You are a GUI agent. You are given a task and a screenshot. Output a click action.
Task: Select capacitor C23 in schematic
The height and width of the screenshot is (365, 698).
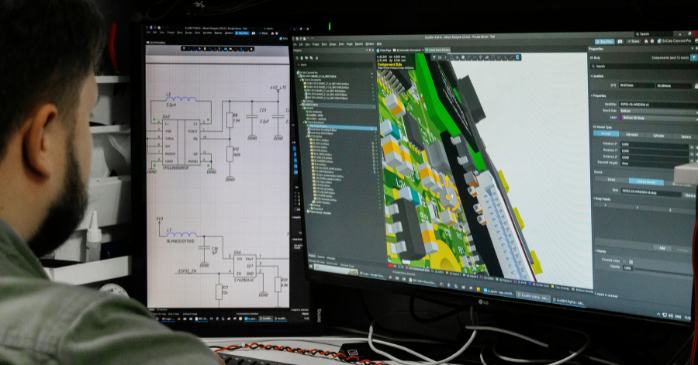click(x=252, y=116)
